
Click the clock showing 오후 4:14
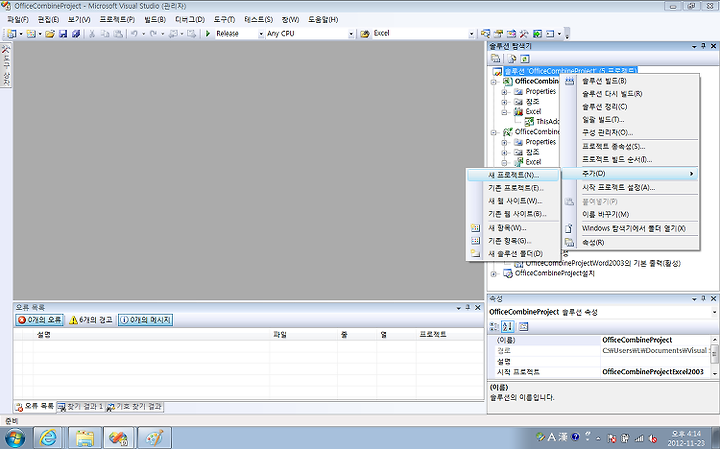[687, 434]
